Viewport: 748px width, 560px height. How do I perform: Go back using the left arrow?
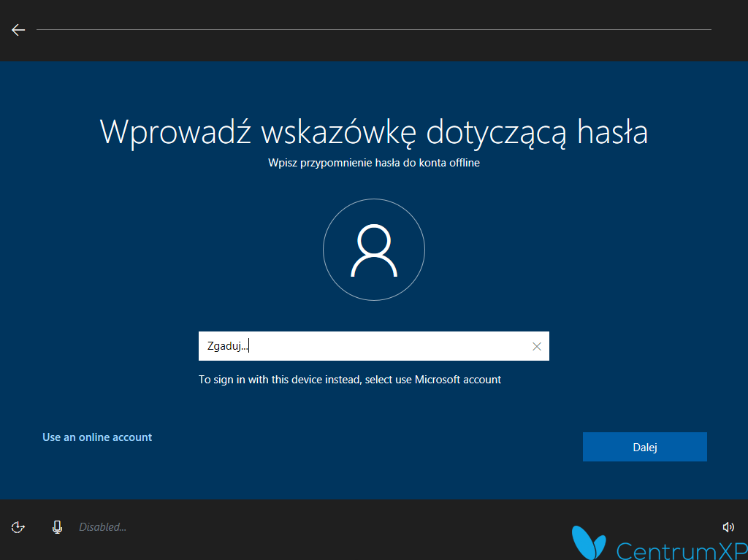coord(18,30)
